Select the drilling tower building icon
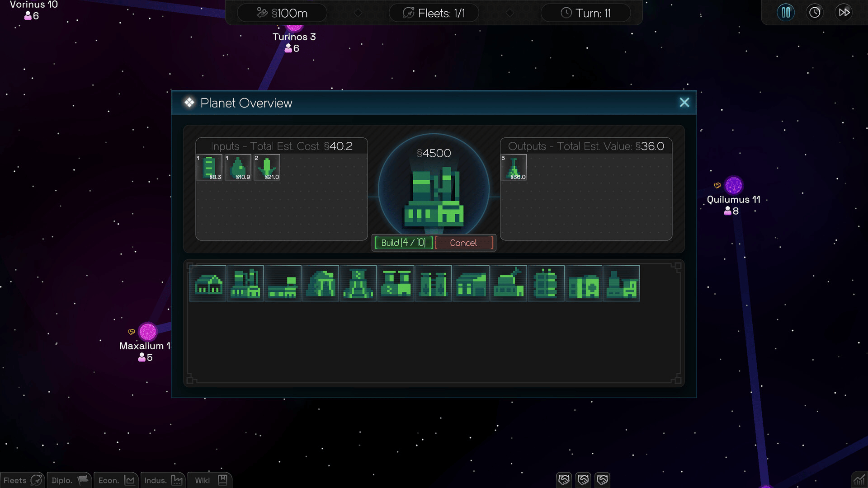Viewport: 868px width, 488px height. (358, 284)
